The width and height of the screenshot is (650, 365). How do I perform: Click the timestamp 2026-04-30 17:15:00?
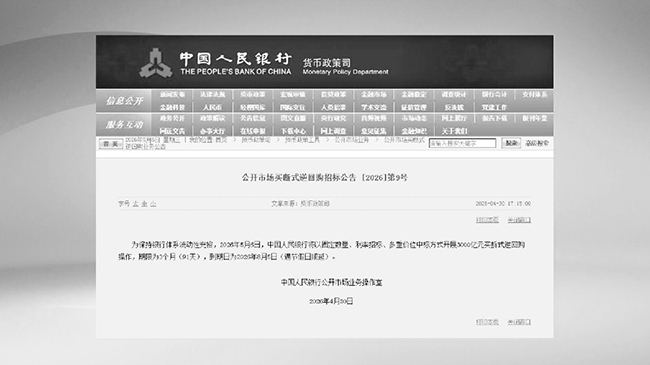[x=503, y=204]
